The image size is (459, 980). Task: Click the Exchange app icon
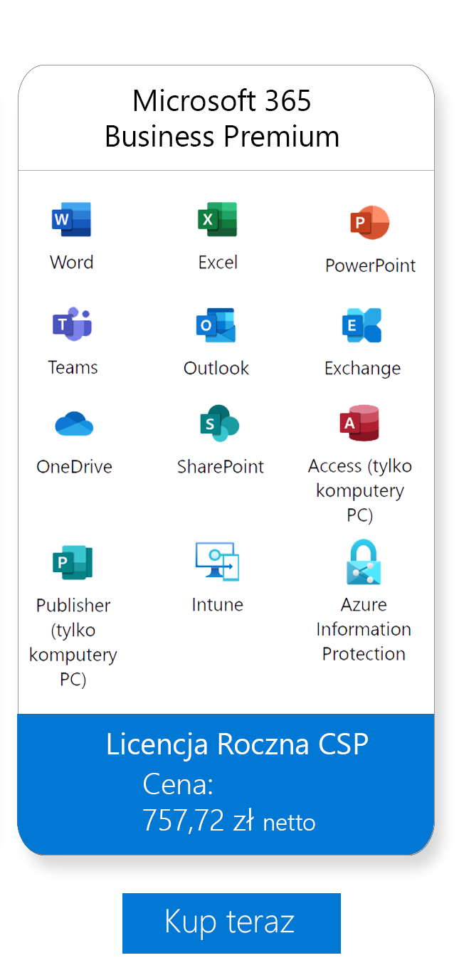tap(362, 325)
